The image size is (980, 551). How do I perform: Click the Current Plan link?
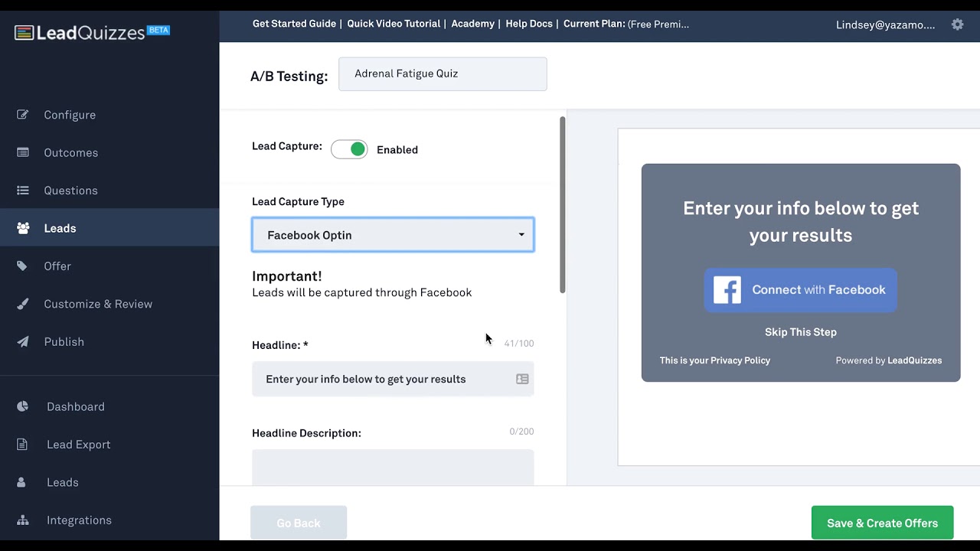pos(626,24)
